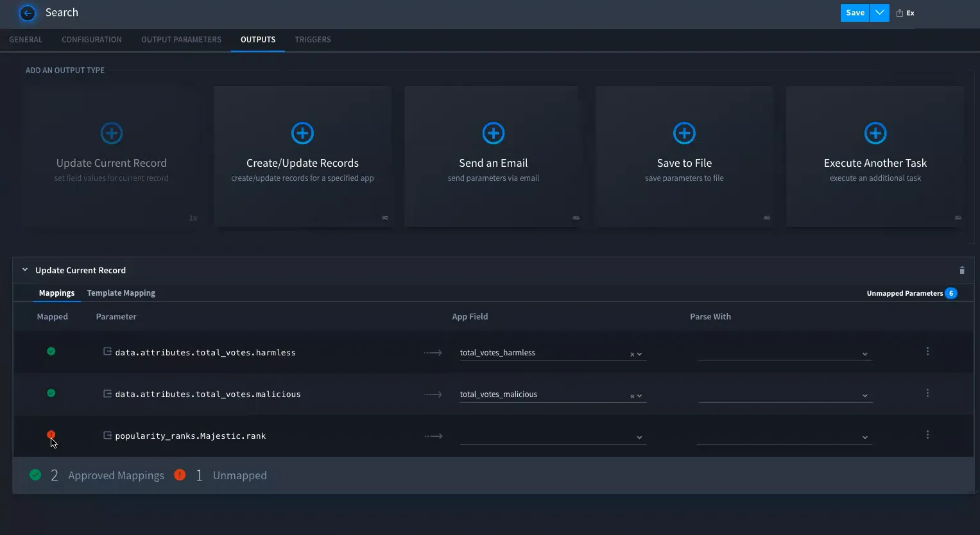Open the Triggers tab
Screen dimensions: 980x535
pyautogui.click(x=313, y=40)
